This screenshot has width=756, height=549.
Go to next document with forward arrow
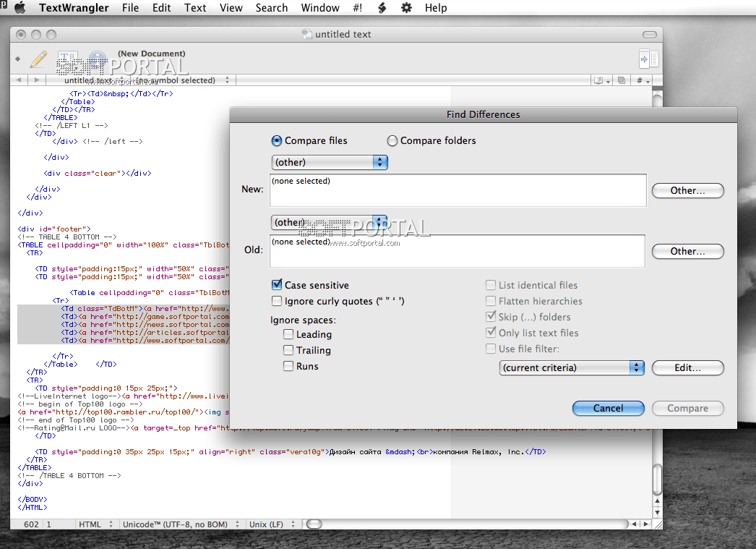point(37,80)
